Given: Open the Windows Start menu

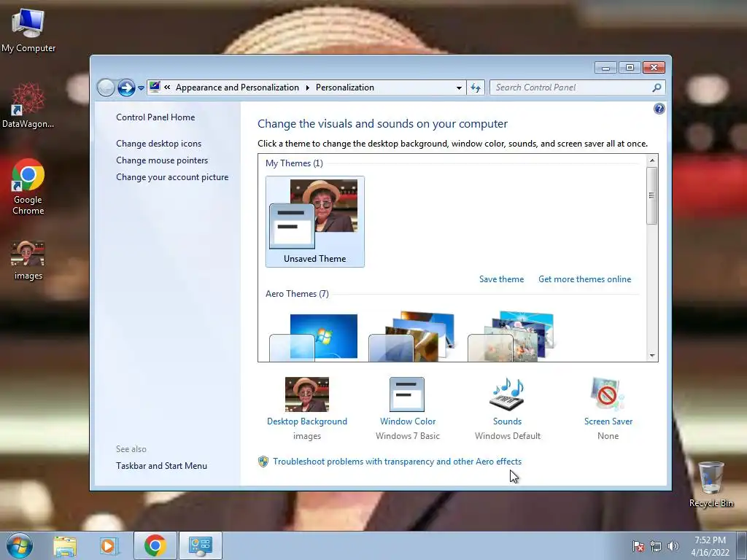Looking at the screenshot, I should 20,545.
